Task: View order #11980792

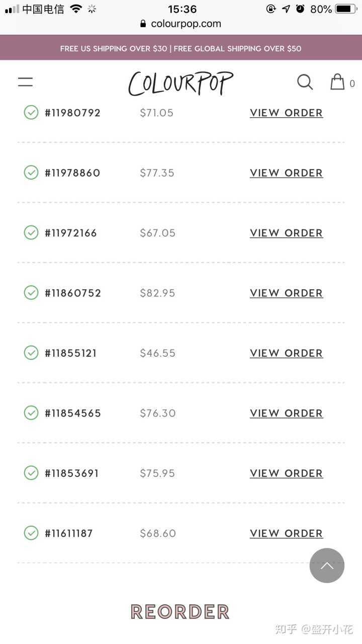Action: [x=286, y=113]
